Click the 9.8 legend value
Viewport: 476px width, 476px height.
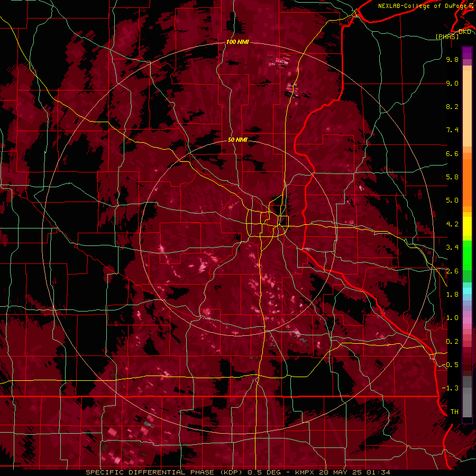(452, 59)
